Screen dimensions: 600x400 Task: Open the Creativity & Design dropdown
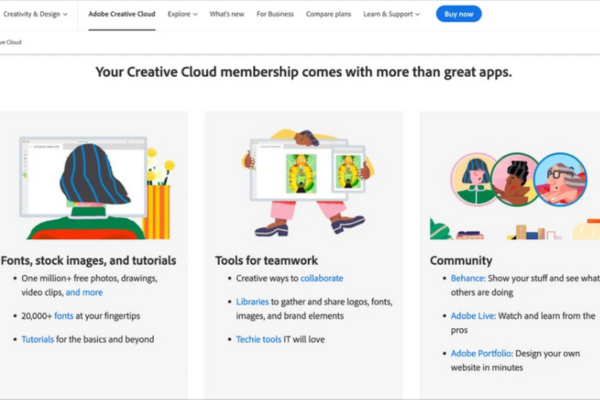coord(34,14)
